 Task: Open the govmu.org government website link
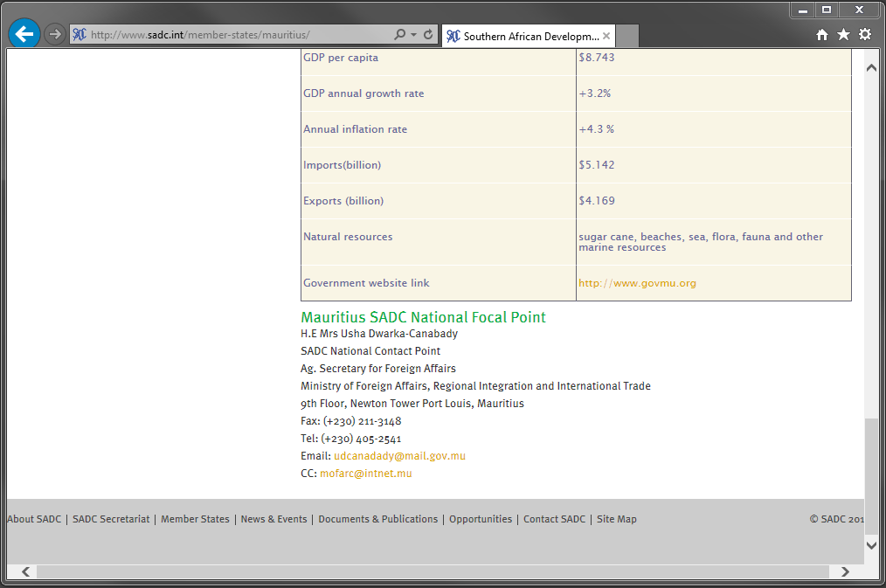click(x=637, y=283)
